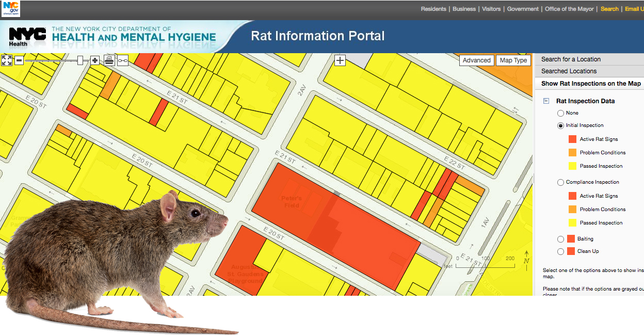Expand the Search for a Location panel
The width and height of the screenshot is (644, 336).
589,59
